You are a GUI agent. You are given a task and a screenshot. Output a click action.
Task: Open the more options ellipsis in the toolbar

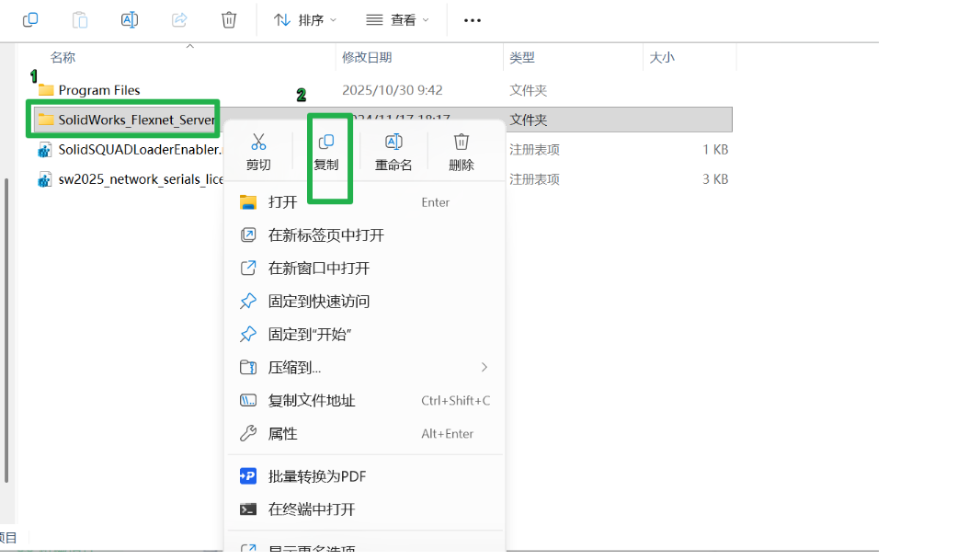[x=473, y=20]
